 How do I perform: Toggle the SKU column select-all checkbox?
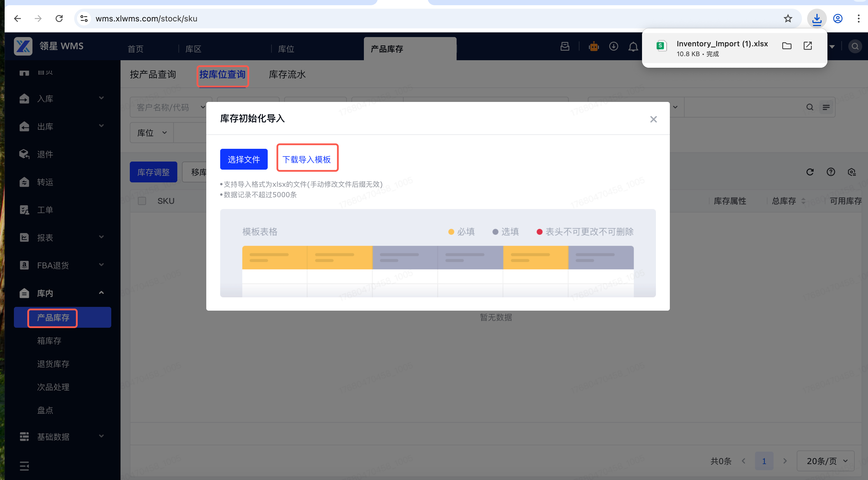(142, 201)
